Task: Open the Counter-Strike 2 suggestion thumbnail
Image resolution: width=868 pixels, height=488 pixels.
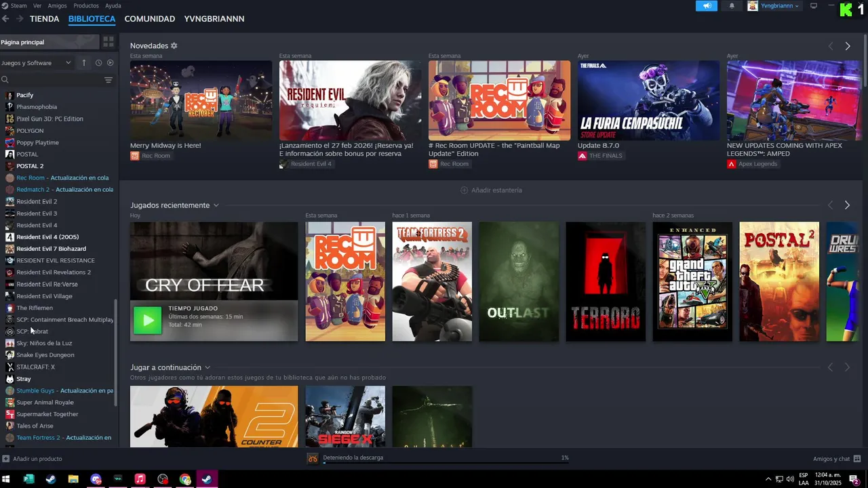Action: tap(214, 416)
